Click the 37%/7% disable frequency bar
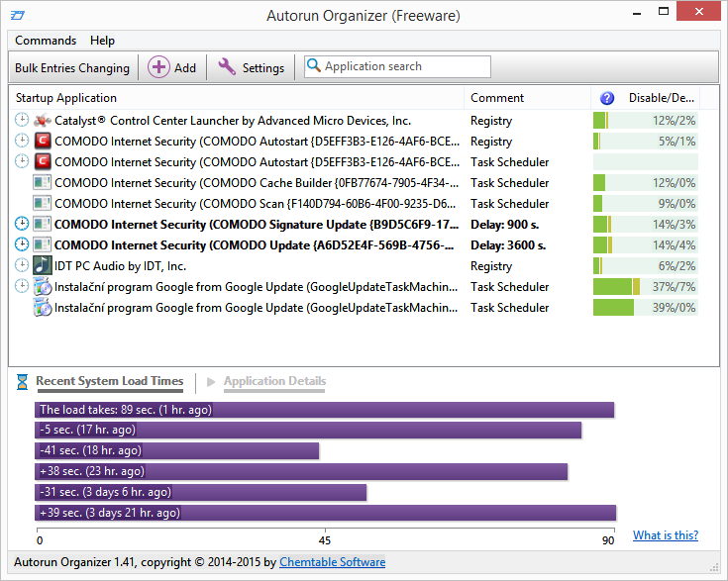Image resolution: width=728 pixels, height=581 pixels. (646, 287)
